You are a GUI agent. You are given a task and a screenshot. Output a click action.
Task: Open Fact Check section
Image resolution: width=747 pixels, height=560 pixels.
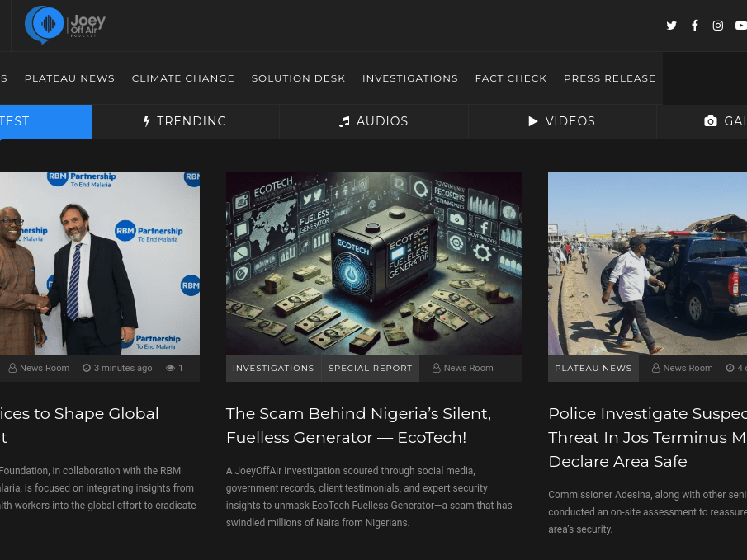coord(511,78)
